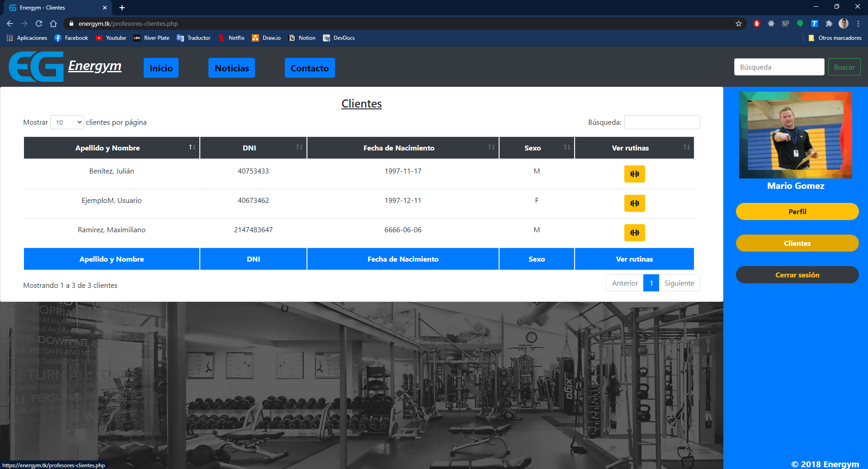Click the green Buscar button
This screenshot has height=469, width=868.
click(x=844, y=67)
